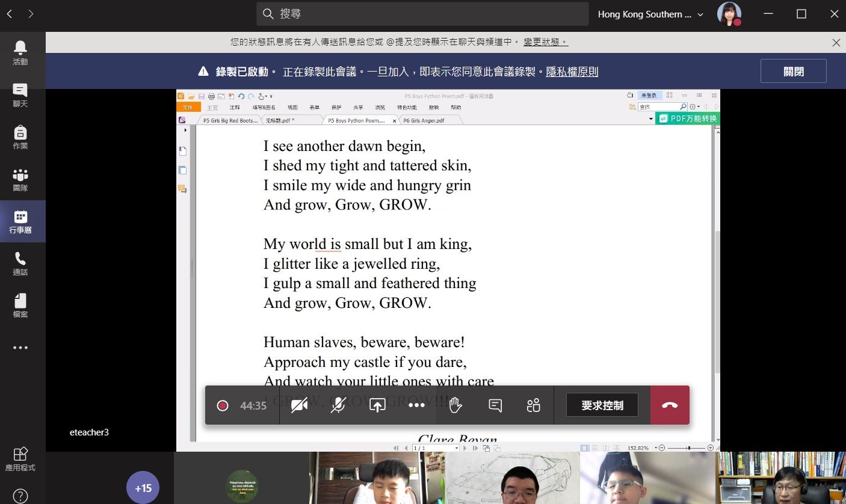Open the share content tray
This screenshot has width=846, height=504.
[x=377, y=405]
